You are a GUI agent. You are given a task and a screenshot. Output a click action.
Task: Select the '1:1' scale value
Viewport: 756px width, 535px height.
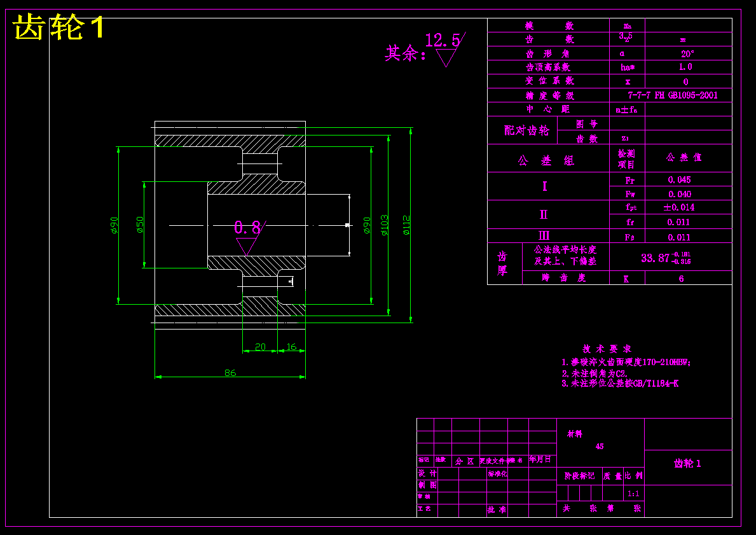tap(633, 494)
